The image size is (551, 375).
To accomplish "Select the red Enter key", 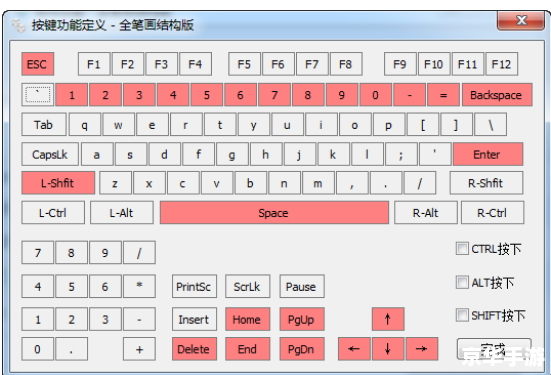I will click(x=488, y=154).
